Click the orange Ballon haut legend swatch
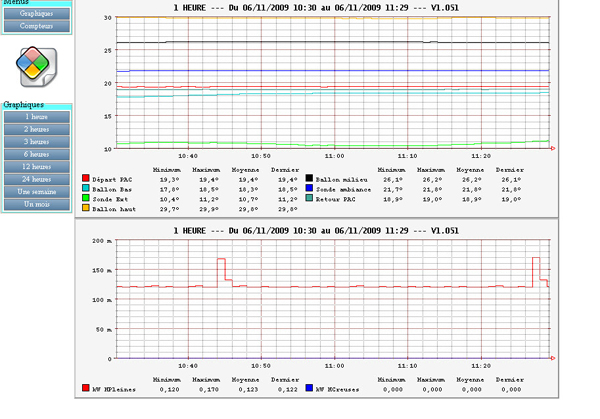600x419 pixels. coord(87,209)
